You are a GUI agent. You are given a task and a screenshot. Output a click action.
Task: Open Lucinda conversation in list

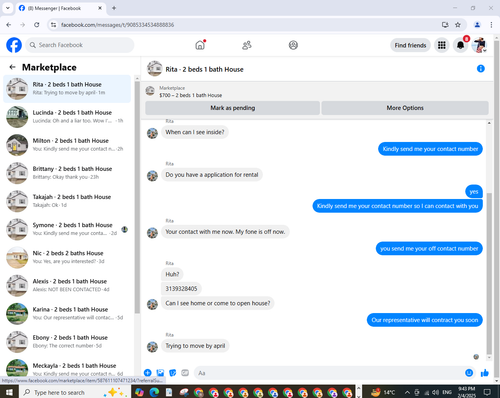[x=67, y=117]
